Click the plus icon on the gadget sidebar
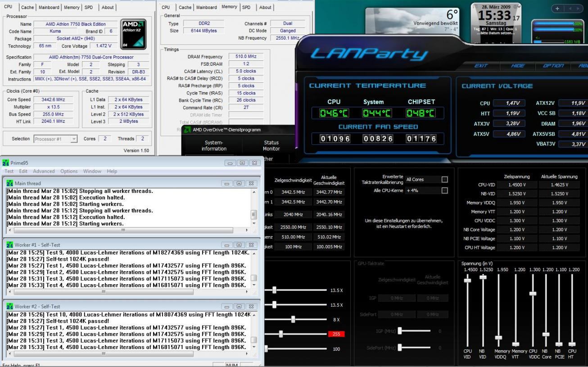This screenshot has height=367, width=588. [x=557, y=9]
